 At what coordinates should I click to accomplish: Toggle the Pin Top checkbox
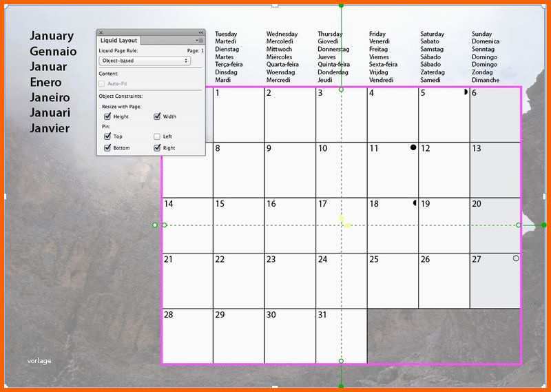click(107, 136)
